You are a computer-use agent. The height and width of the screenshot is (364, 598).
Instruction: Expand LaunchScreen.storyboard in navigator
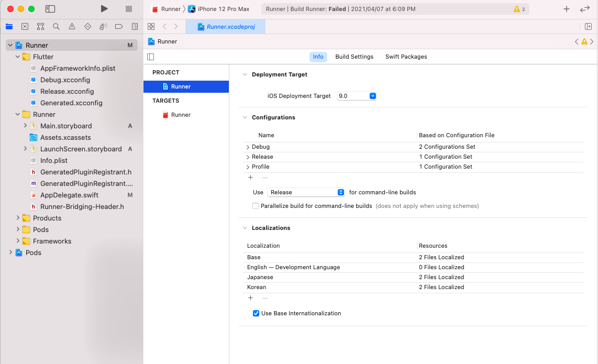click(x=25, y=148)
